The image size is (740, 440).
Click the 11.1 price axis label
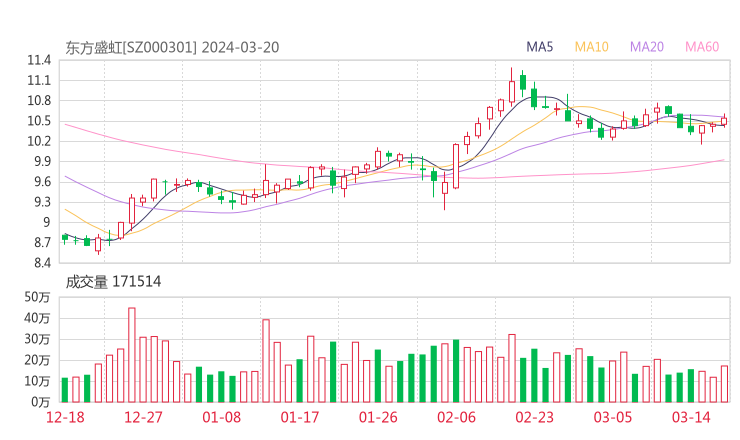click(39, 81)
